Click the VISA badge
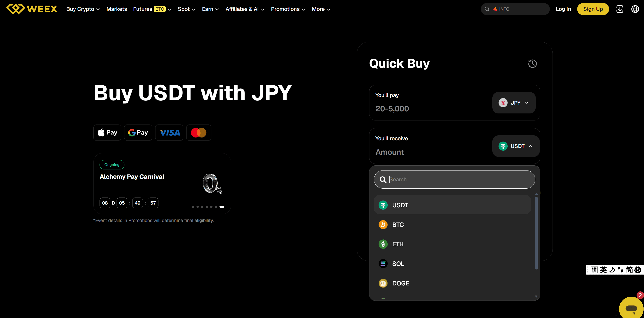Viewport: 644px width, 318px height. coord(169,133)
